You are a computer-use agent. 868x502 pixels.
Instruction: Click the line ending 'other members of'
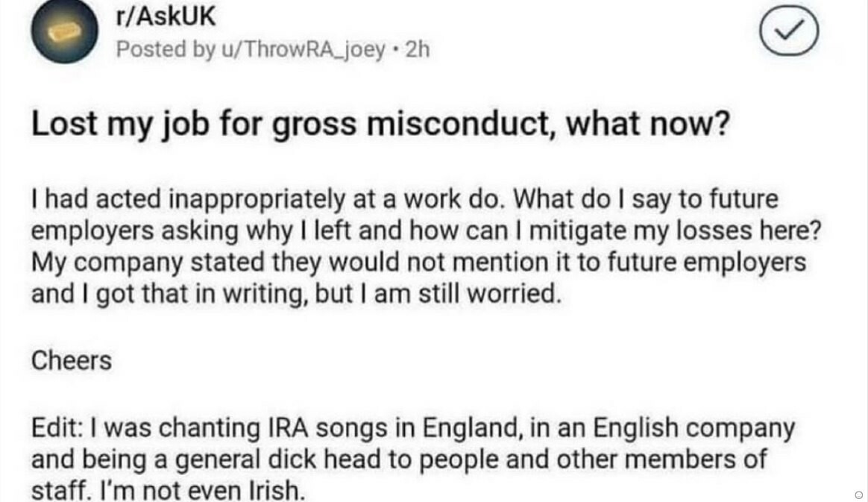(x=398, y=460)
